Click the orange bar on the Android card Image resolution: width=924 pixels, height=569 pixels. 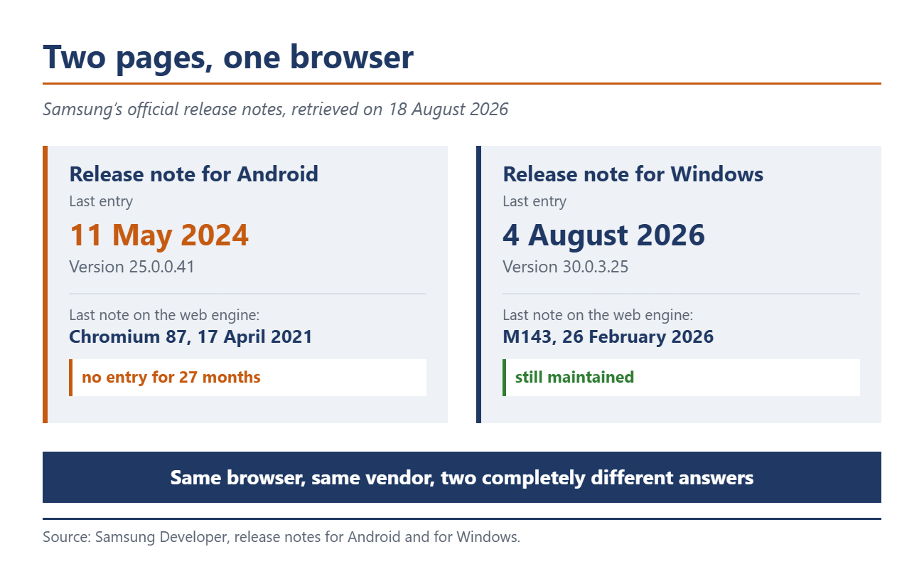45,284
